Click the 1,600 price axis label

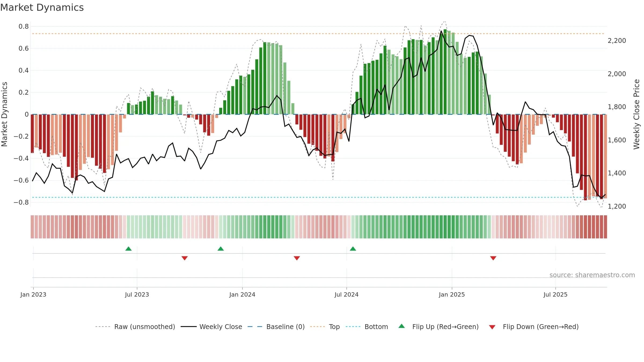[x=617, y=140]
